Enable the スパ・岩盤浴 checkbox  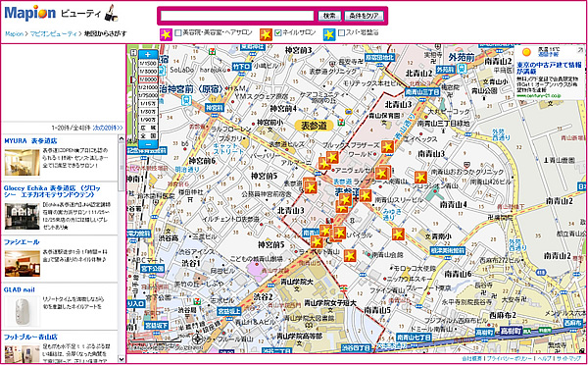341,33
